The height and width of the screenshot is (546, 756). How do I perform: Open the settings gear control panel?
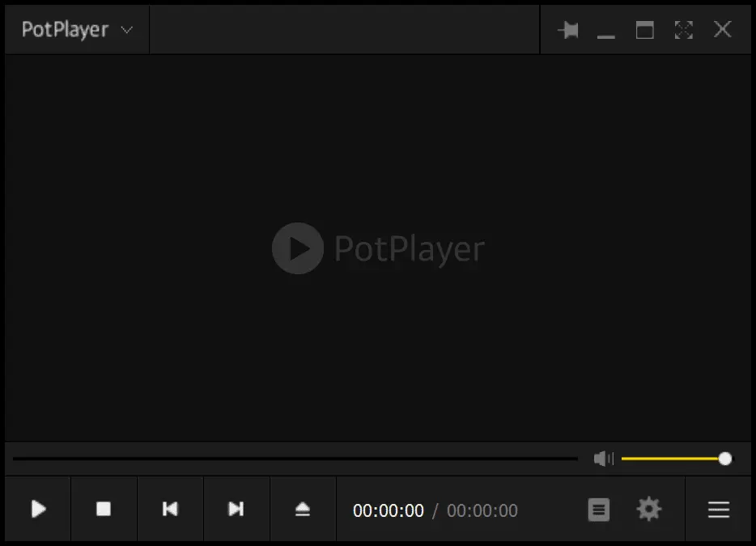click(x=649, y=509)
